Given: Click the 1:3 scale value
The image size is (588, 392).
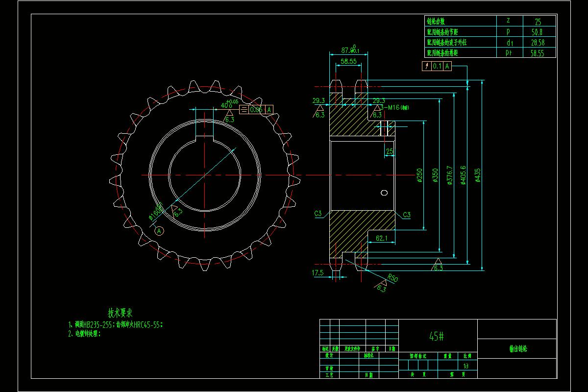Looking at the screenshot, I should tap(466, 366).
